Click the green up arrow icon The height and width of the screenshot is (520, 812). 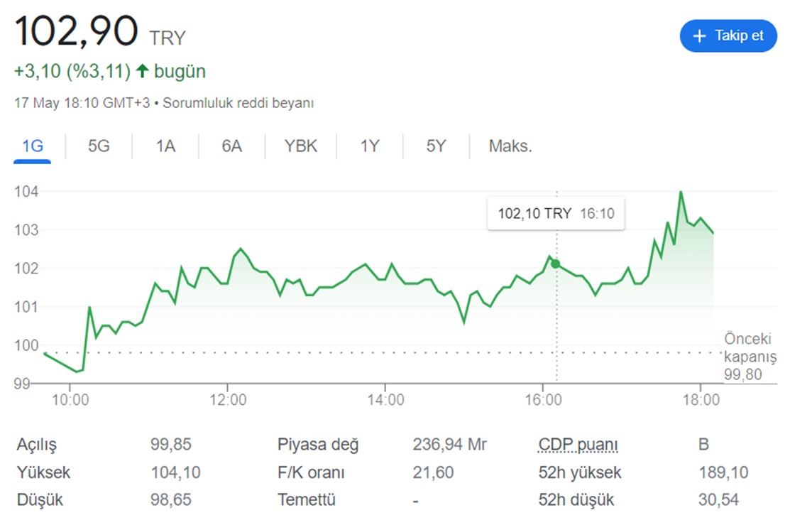coord(143,70)
